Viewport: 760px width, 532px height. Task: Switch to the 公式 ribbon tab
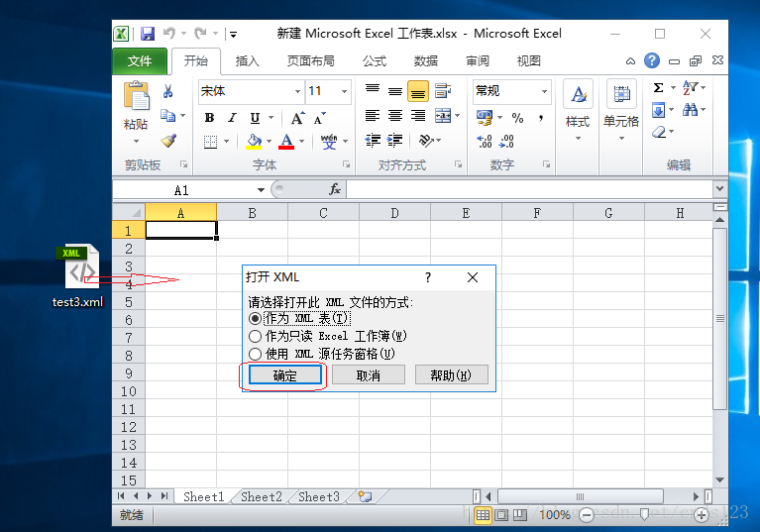tap(375, 61)
